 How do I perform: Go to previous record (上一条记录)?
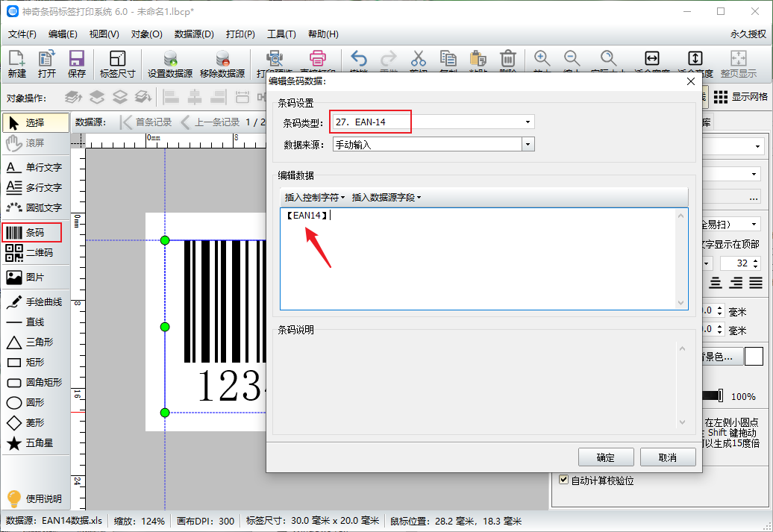point(210,122)
